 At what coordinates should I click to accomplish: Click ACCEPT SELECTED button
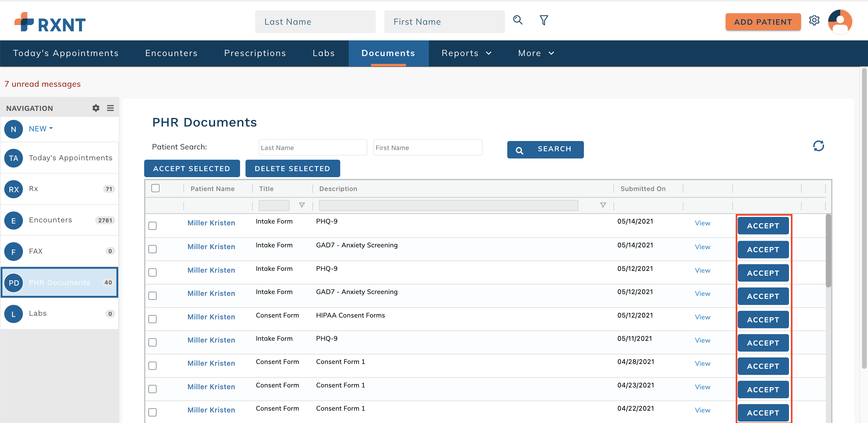(192, 168)
